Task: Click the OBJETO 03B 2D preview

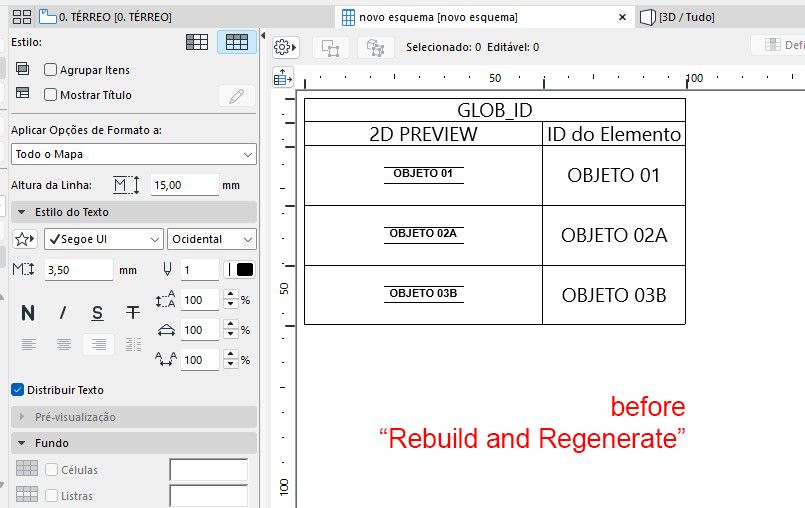Action: [x=424, y=294]
